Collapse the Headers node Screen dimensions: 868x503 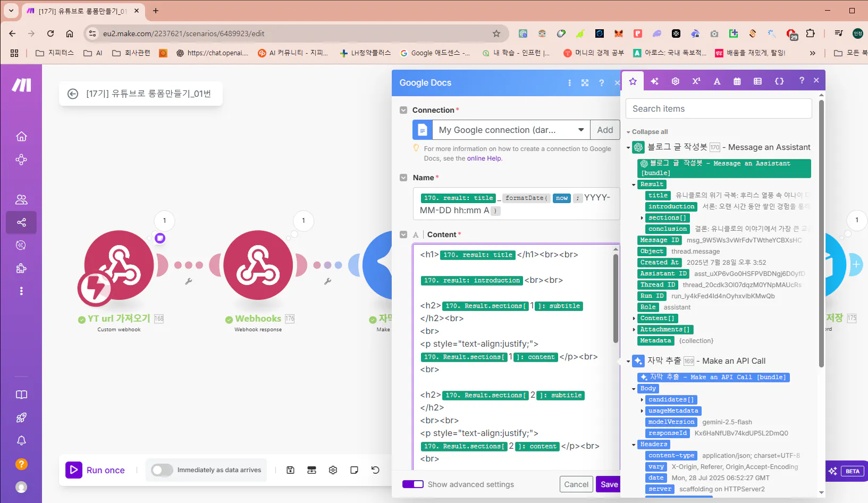pos(634,445)
